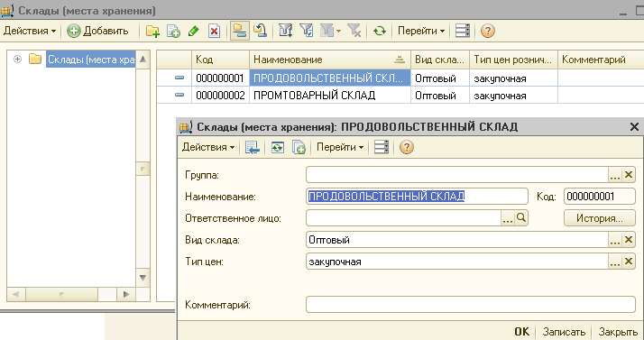Open the Действия menu in the main window

(x=30, y=31)
